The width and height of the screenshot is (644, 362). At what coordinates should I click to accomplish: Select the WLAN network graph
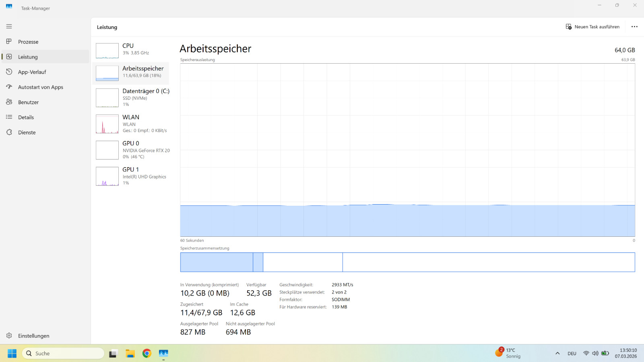(107, 124)
